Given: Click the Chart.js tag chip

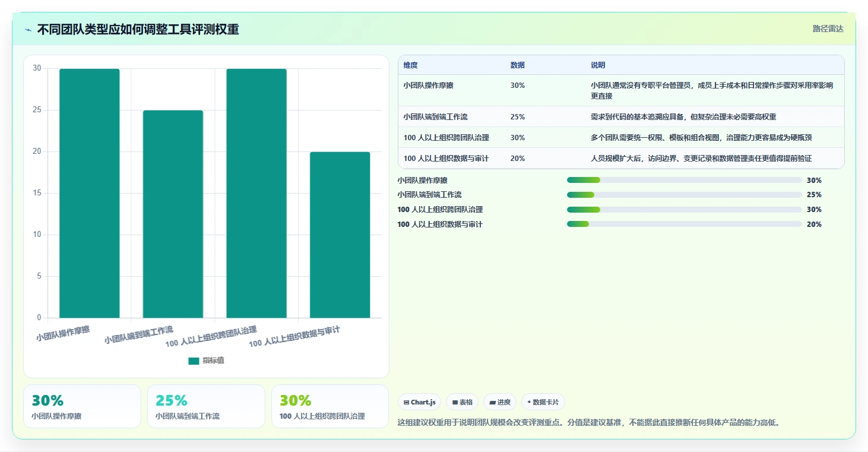Looking at the screenshot, I should [420, 402].
